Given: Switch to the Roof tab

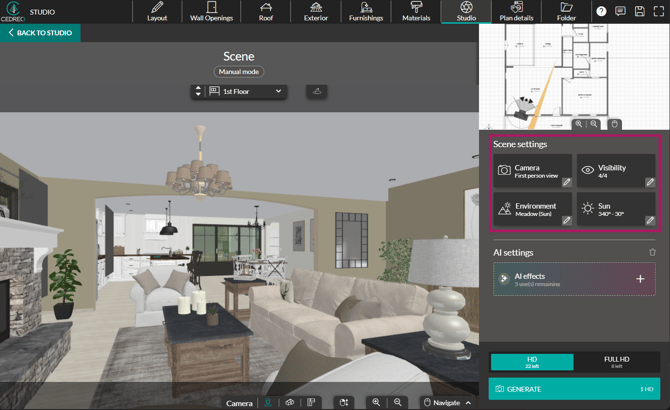Looking at the screenshot, I should [x=265, y=12].
